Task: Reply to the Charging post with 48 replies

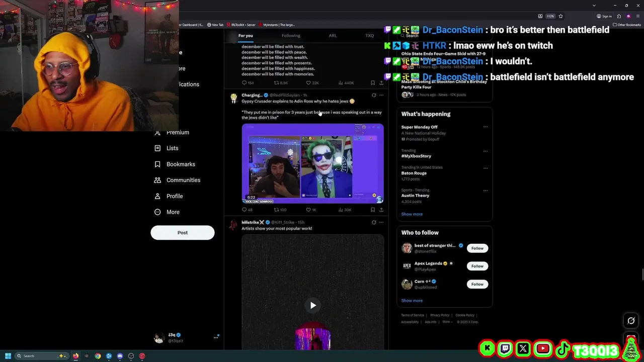Action: point(247,210)
